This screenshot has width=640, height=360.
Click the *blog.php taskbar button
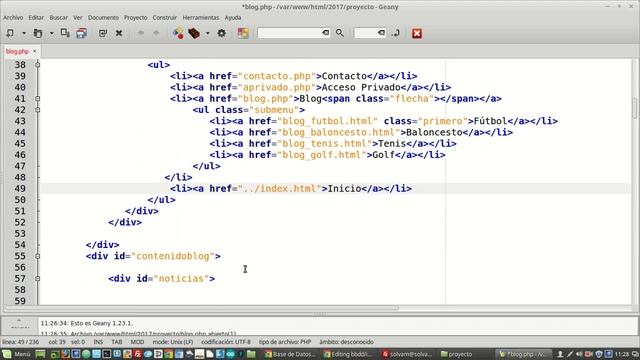523,354
